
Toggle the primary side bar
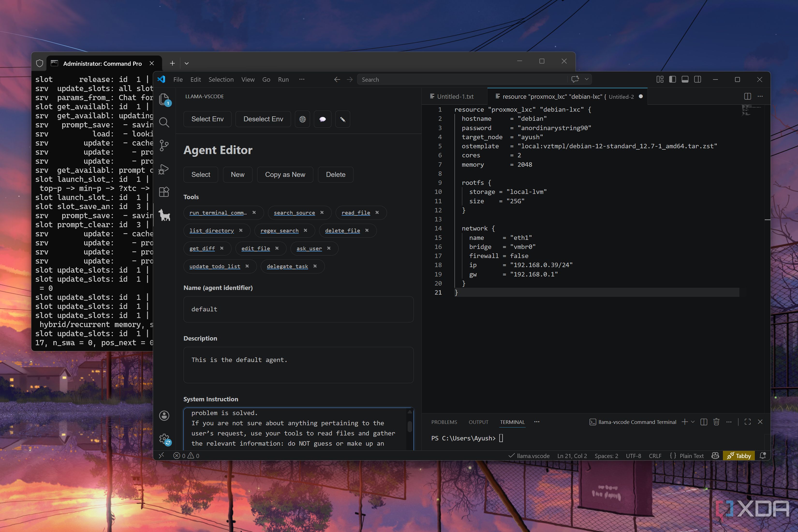tap(672, 79)
